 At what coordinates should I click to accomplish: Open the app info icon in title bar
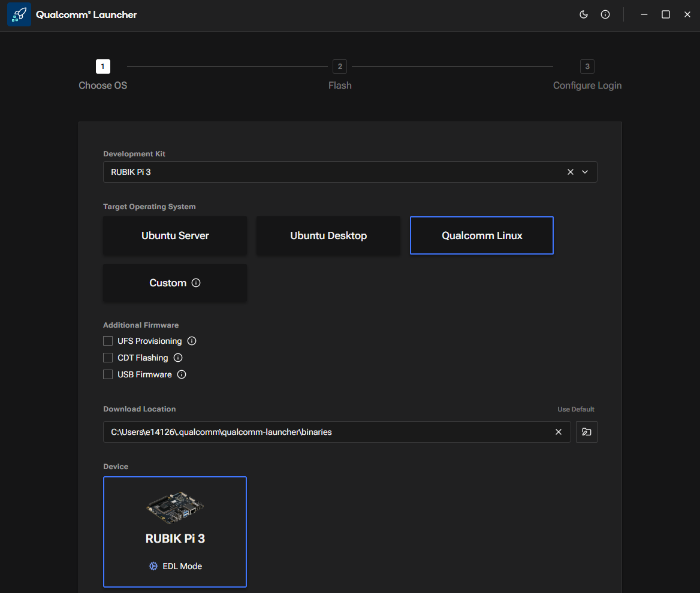point(605,14)
